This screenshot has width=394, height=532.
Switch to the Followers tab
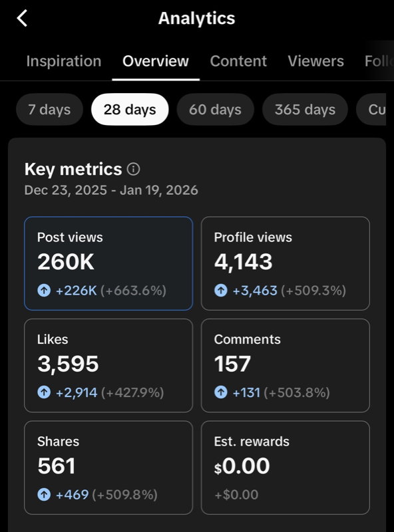pyautogui.click(x=381, y=61)
